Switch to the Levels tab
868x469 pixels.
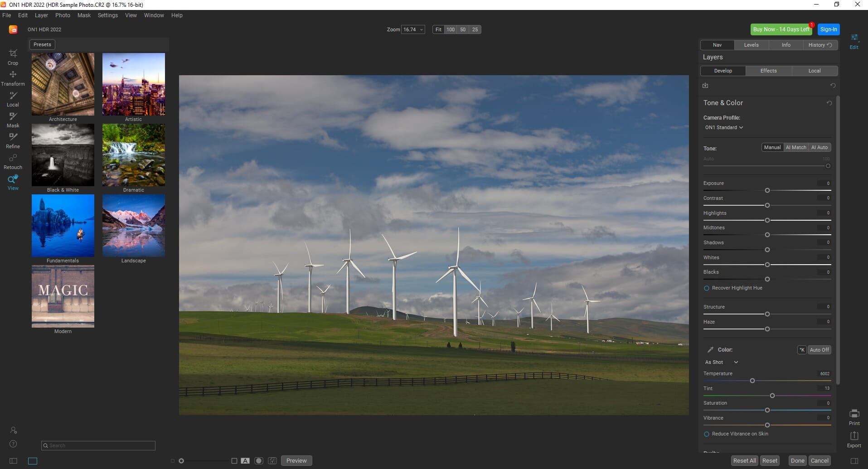pos(751,45)
